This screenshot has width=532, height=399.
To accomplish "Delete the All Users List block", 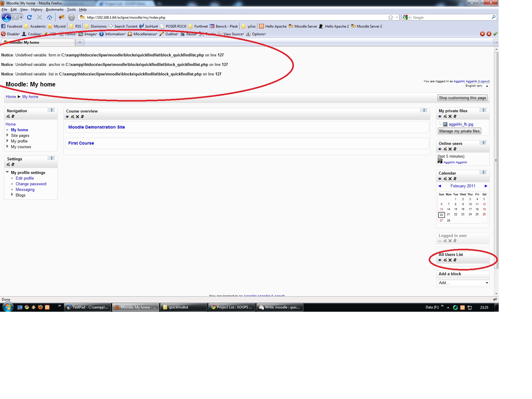I will pyautogui.click(x=450, y=260).
